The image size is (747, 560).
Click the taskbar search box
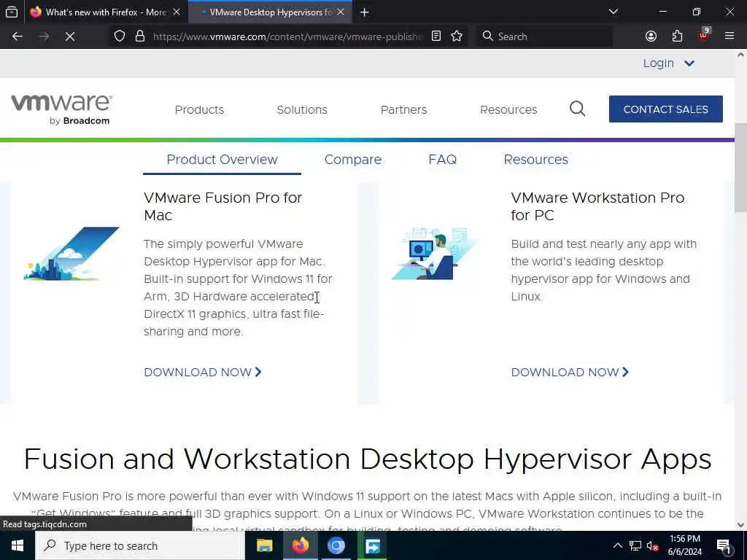pyautogui.click(x=140, y=545)
